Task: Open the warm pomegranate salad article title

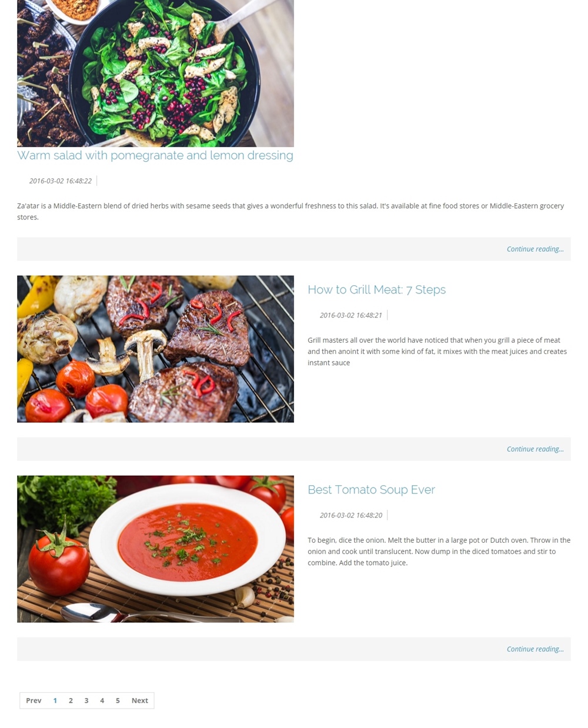Action: (x=155, y=155)
